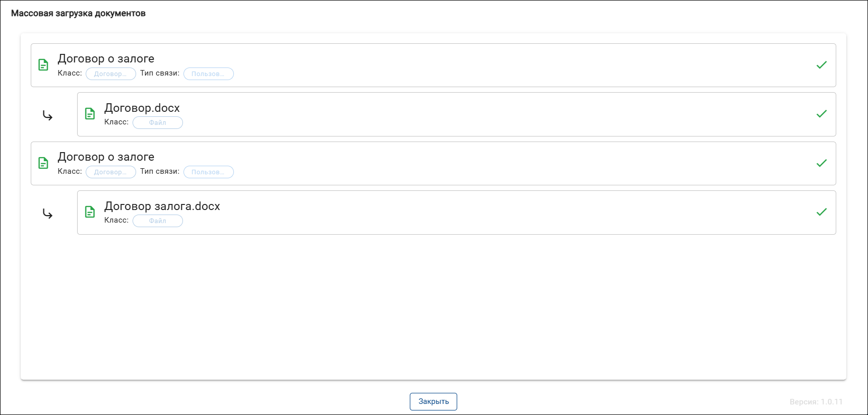The width and height of the screenshot is (868, 415).
Task: Click the document icon of second 'Договор о залоге'
Action: click(x=43, y=163)
